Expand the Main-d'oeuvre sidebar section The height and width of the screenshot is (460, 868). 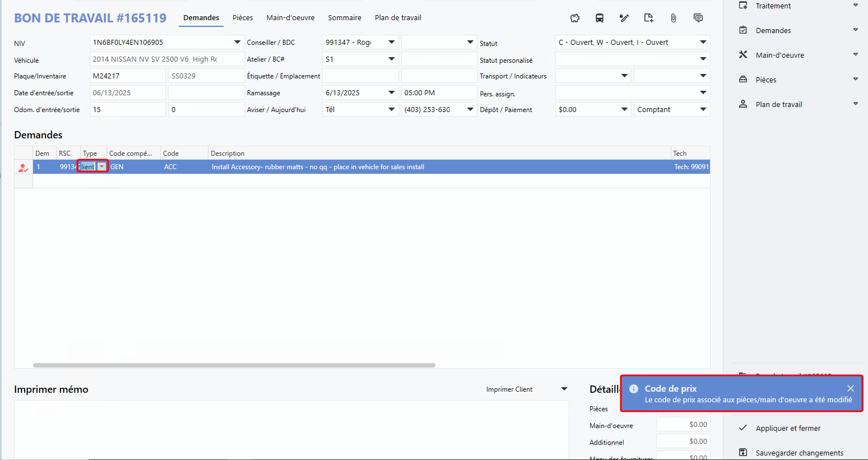(855, 55)
